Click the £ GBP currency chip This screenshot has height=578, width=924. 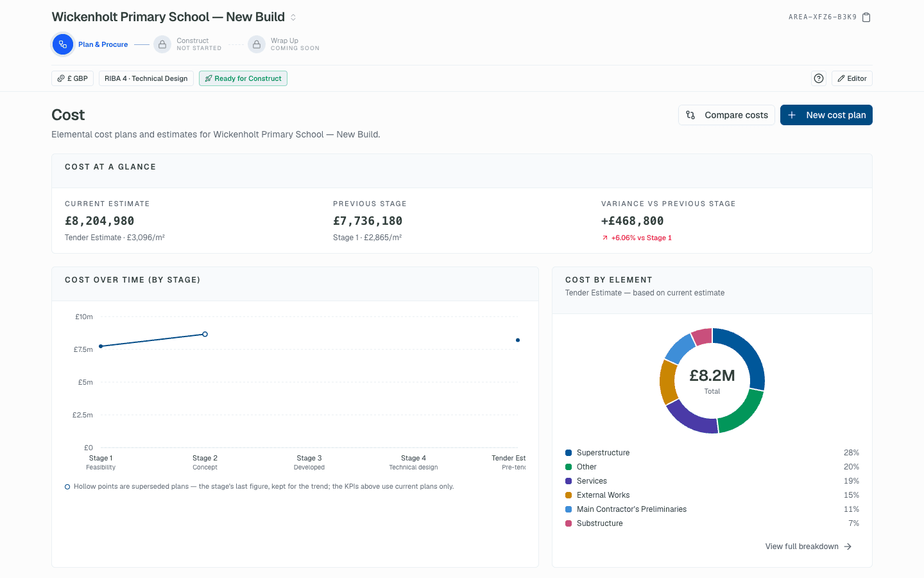click(73, 78)
